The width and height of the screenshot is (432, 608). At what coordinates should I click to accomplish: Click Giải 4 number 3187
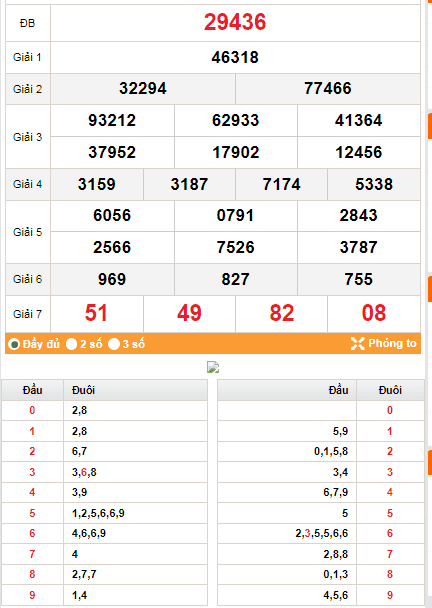tap(189, 184)
